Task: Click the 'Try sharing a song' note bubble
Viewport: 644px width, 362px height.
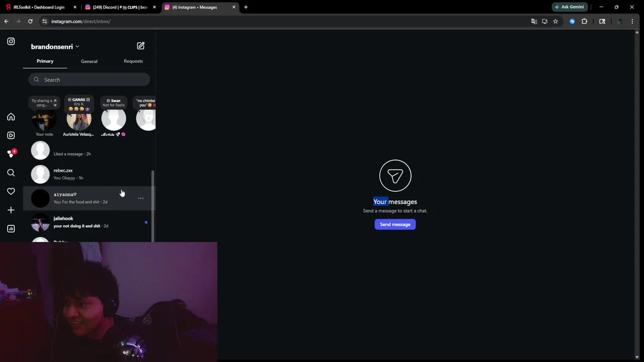Action: pyautogui.click(x=44, y=103)
